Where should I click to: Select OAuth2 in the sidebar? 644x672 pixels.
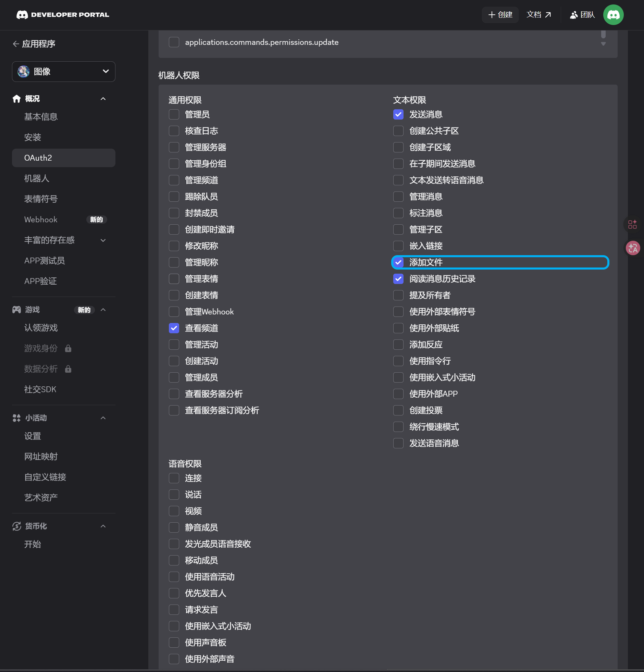[64, 158]
